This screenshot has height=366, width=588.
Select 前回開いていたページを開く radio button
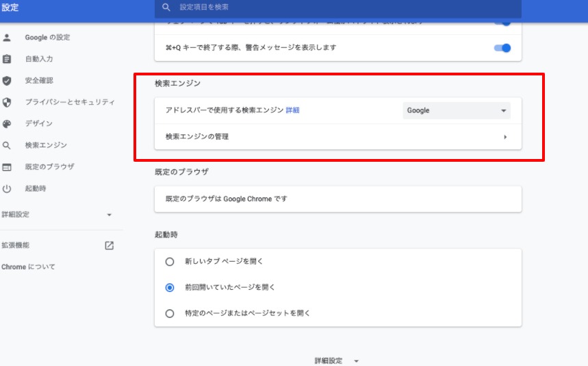[x=170, y=287]
